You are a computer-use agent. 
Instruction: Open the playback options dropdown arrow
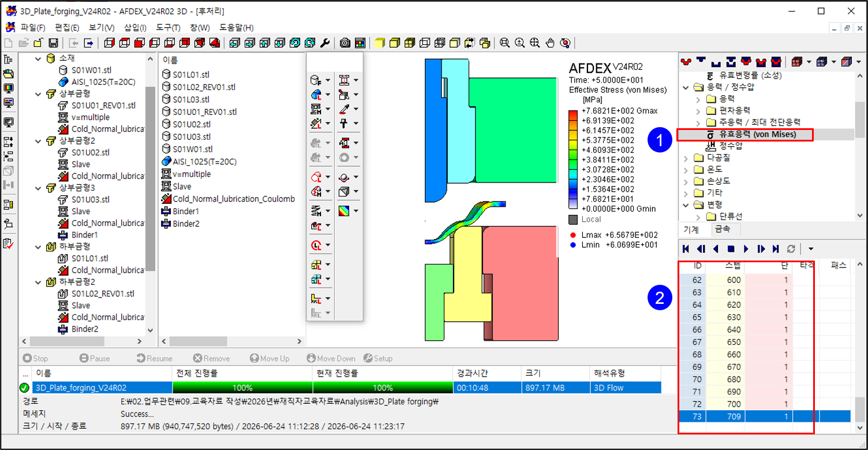[811, 249]
